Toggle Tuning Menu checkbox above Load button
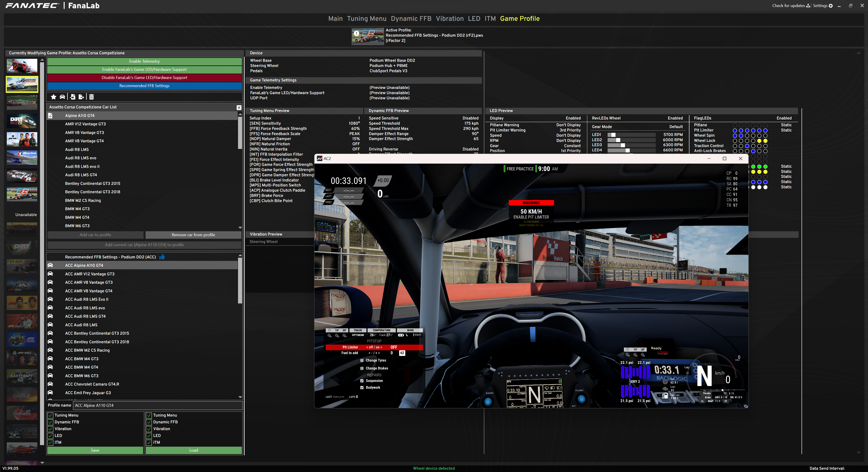The height and width of the screenshot is (472, 868). pos(149,415)
